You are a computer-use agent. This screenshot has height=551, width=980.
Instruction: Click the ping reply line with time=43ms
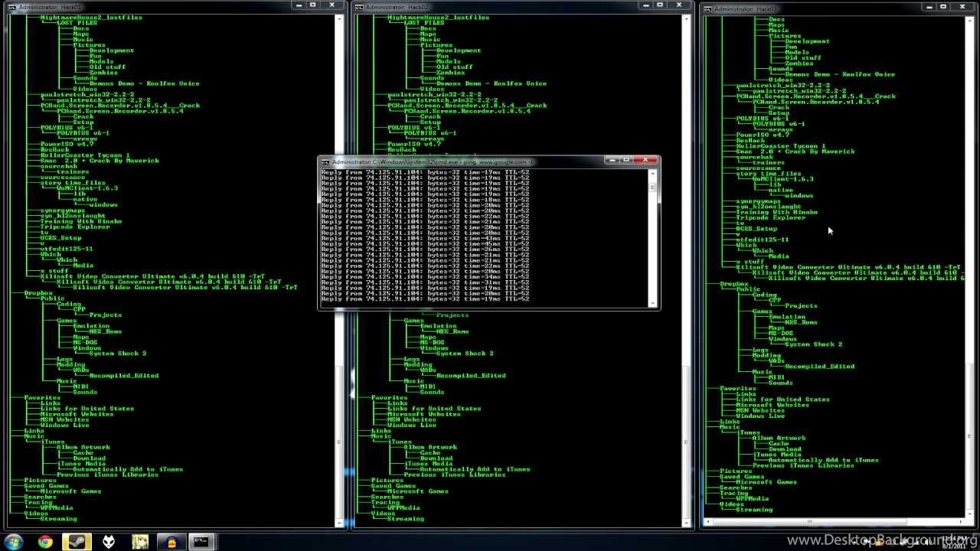(425, 238)
